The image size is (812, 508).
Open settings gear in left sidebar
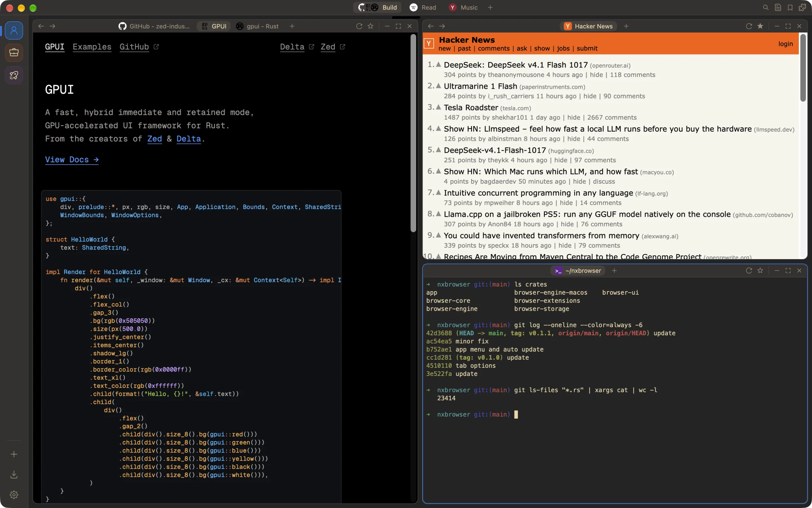pos(14,495)
